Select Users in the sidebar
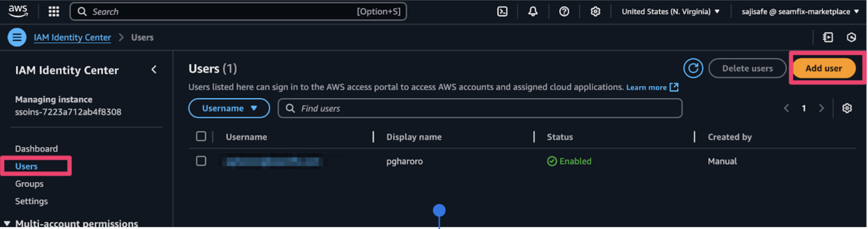The height and width of the screenshot is (229, 868). pos(26,167)
